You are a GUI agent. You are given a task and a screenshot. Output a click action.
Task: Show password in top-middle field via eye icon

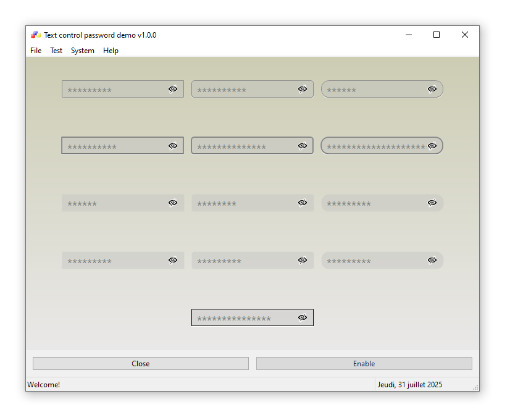(303, 89)
